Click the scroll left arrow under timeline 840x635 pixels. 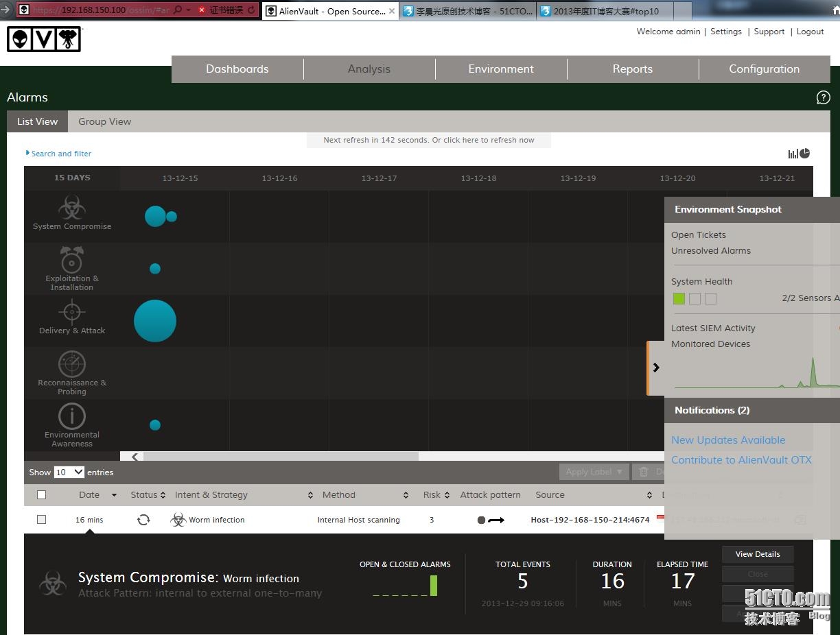[135, 457]
